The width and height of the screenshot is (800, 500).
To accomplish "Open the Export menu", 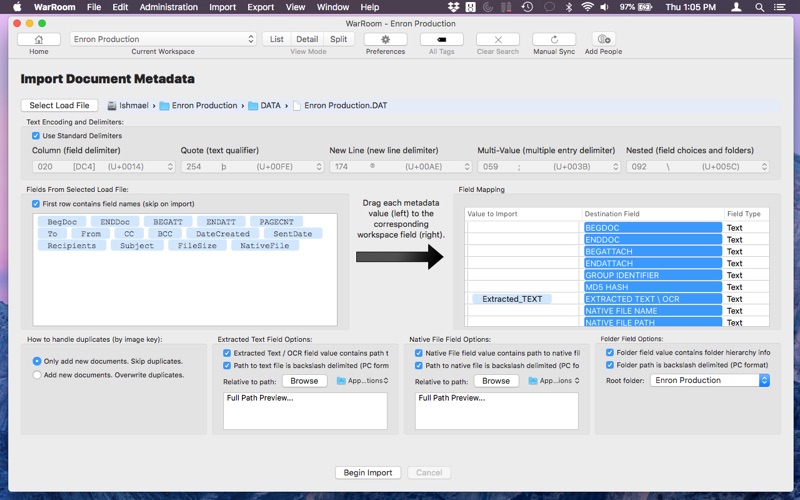I will (x=261, y=7).
